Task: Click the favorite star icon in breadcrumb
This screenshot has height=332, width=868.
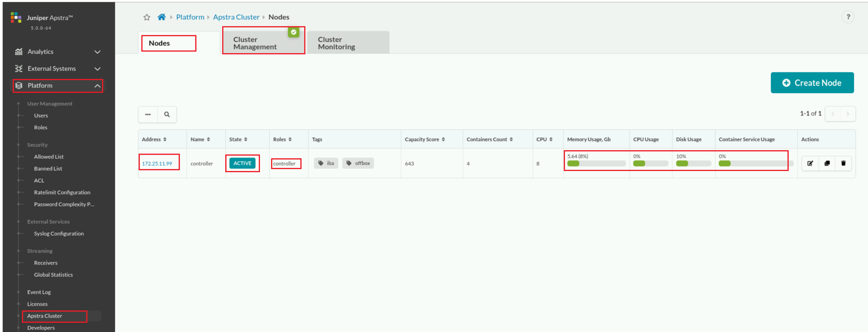Action: [146, 17]
